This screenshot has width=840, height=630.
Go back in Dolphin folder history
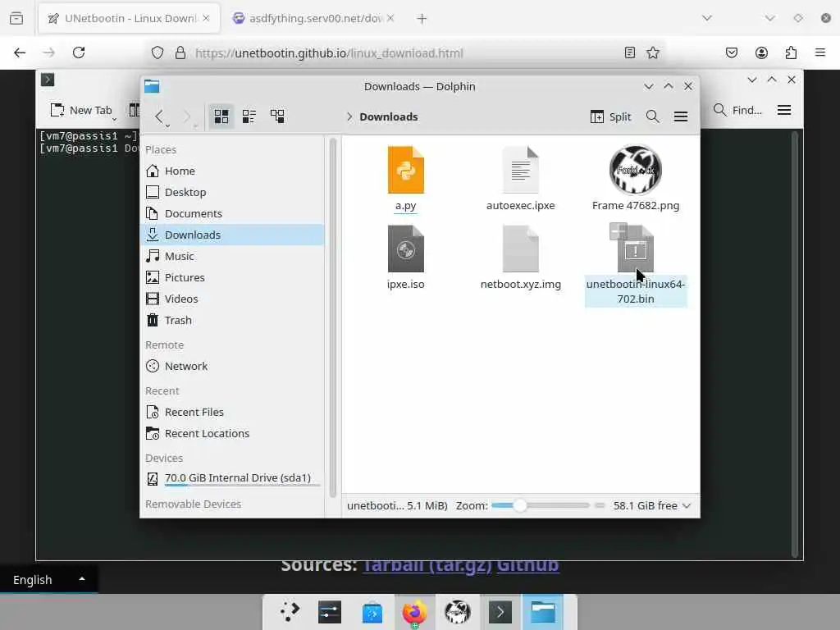pos(159,116)
